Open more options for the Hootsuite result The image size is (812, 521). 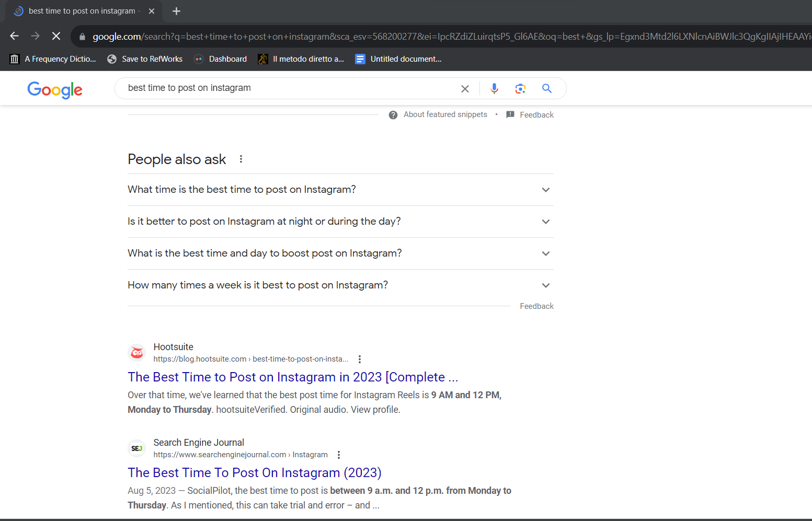(360, 359)
